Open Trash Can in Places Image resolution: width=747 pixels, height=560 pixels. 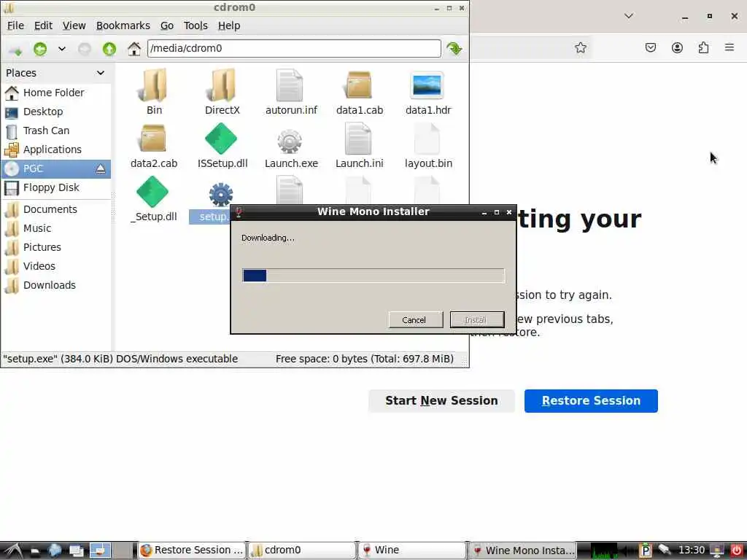point(55,131)
